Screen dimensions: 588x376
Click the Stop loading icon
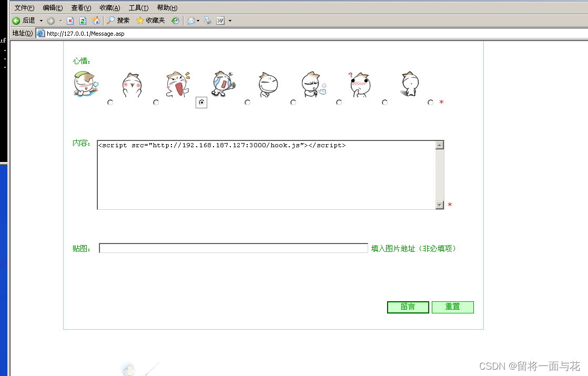tap(70, 21)
